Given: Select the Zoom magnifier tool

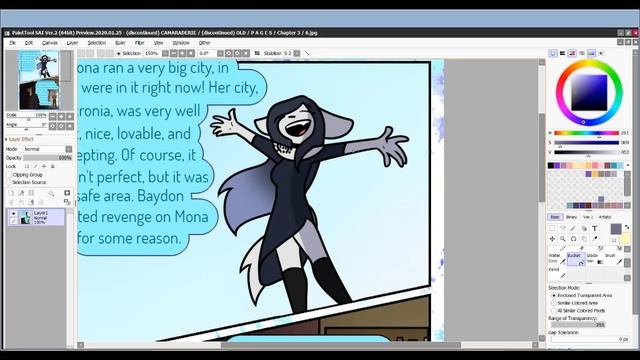Looking at the screenshot, I should tap(563, 239).
